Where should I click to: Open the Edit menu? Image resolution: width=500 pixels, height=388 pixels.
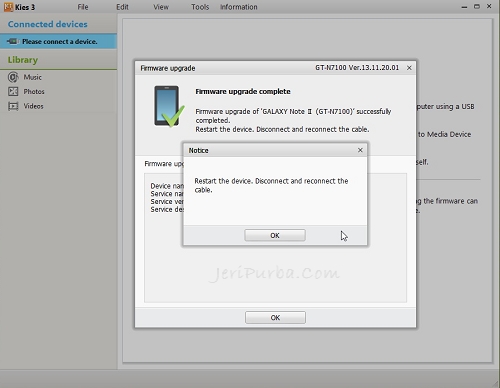[122, 7]
